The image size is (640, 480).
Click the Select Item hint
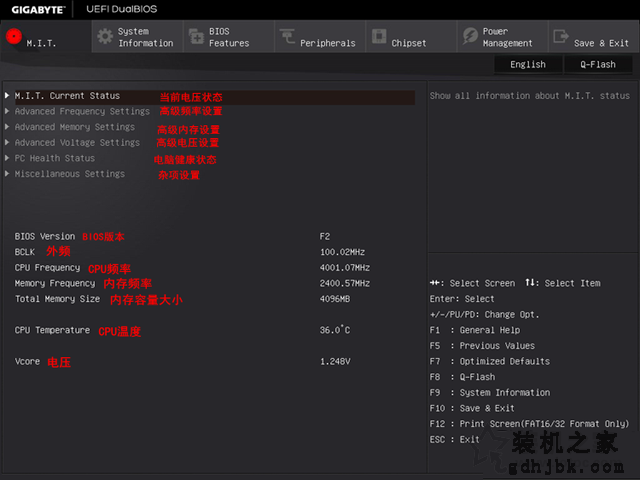pos(563,283)
